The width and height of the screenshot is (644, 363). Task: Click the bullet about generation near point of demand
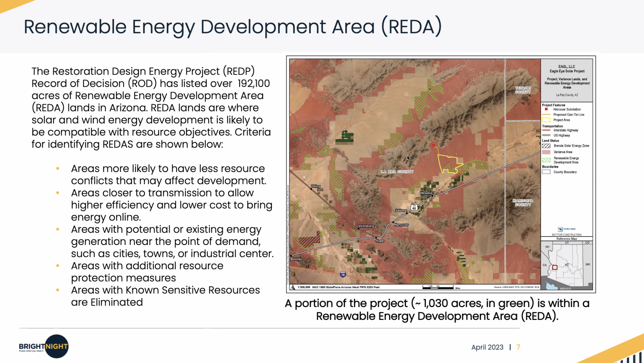[172, 241]
